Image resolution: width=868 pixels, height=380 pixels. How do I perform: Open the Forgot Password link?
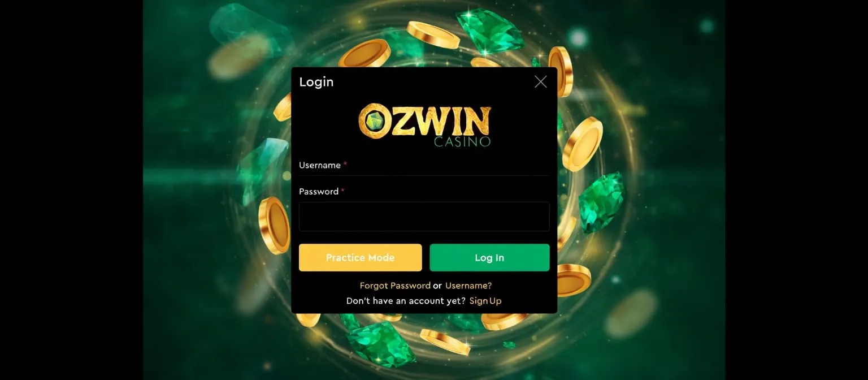click(x=395, y=286)
